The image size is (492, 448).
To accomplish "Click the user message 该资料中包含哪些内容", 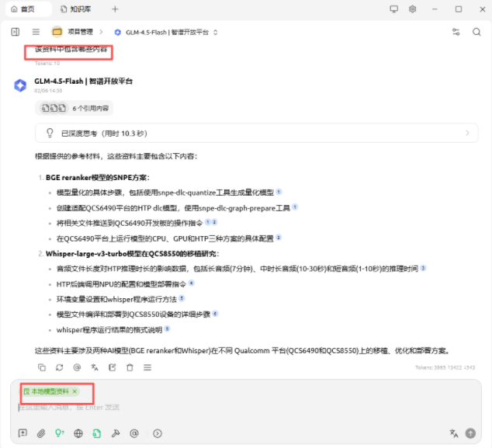I will 71,49.
